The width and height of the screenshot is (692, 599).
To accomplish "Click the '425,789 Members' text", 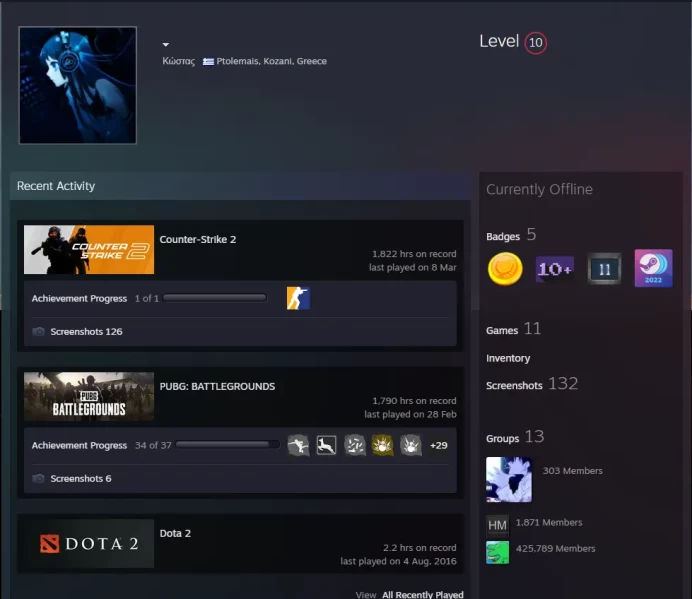I will coord(556,549).
